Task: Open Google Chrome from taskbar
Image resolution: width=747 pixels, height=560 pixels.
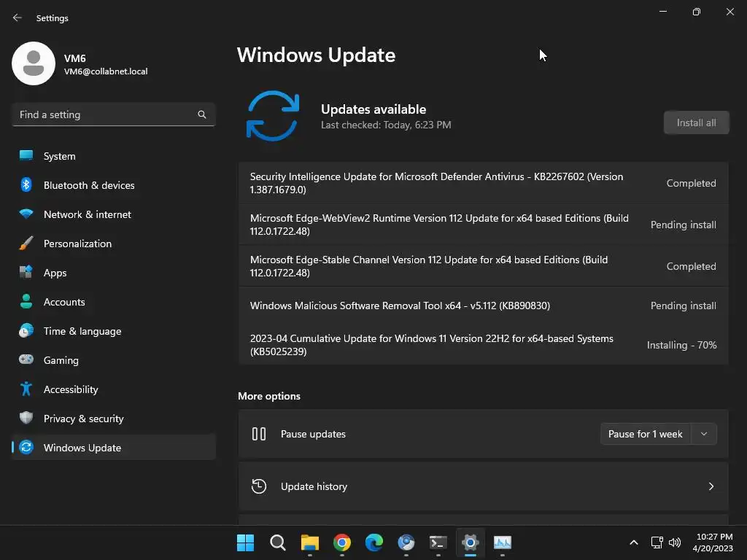Action: [x=342, y=542]
